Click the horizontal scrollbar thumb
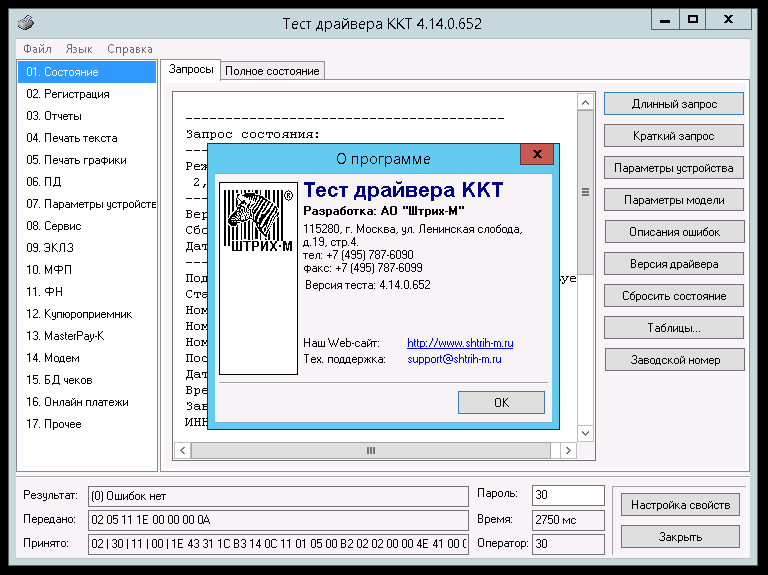The width and height of the screenshot is (768, 575). (x=371, y=451)
